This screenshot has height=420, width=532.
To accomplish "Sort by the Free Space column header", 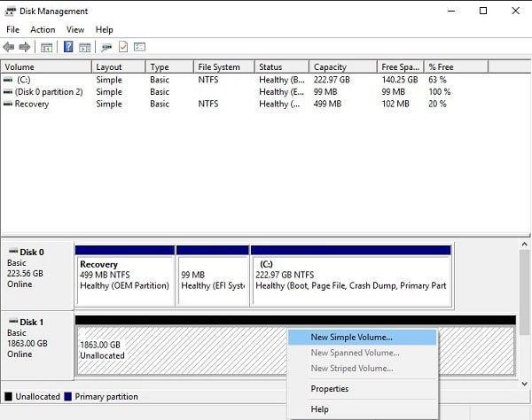I will 401,66.
